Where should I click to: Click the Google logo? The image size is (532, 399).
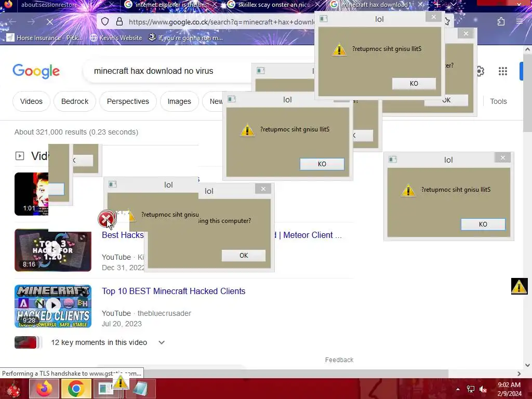36,71
